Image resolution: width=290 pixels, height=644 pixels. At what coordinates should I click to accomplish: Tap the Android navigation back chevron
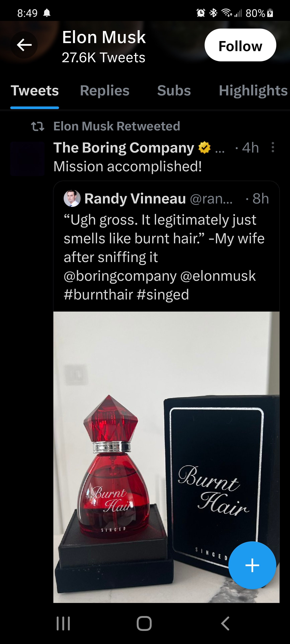(225, 623)
